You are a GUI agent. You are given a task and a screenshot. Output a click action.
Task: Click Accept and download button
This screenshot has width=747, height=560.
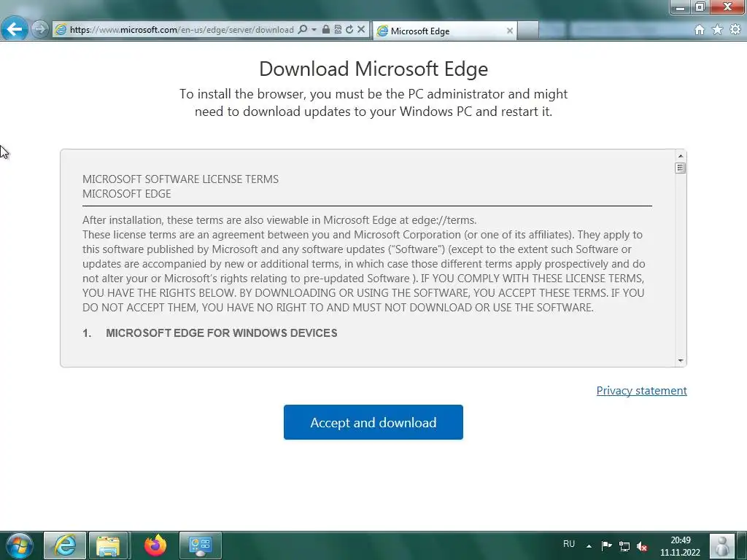pos(373,422)
